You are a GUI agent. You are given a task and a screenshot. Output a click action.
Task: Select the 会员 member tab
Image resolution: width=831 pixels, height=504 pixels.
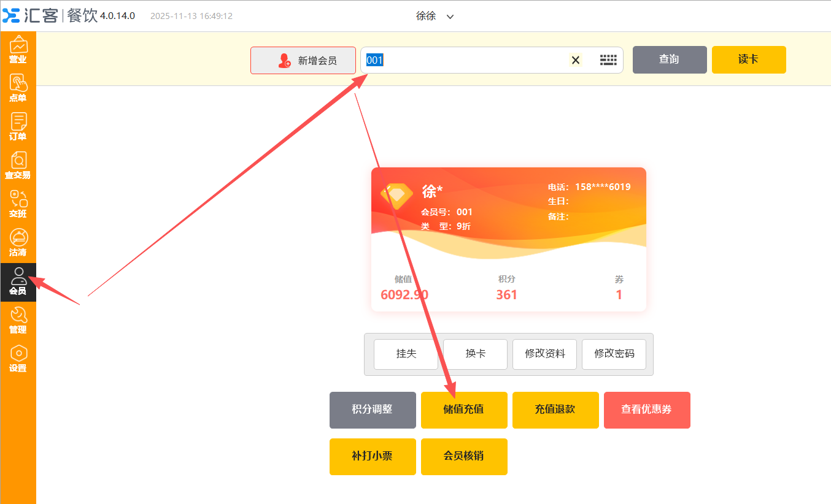click(18, 281)
